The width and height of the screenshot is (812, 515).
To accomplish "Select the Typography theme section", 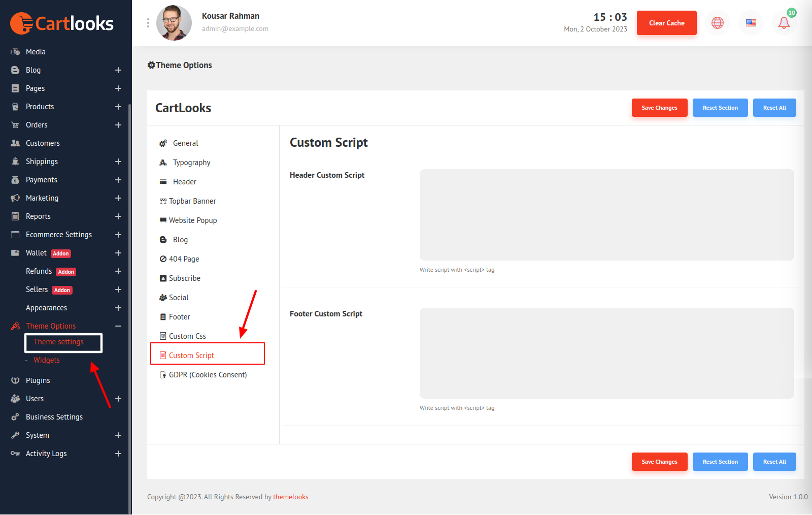I will (191, 163).
